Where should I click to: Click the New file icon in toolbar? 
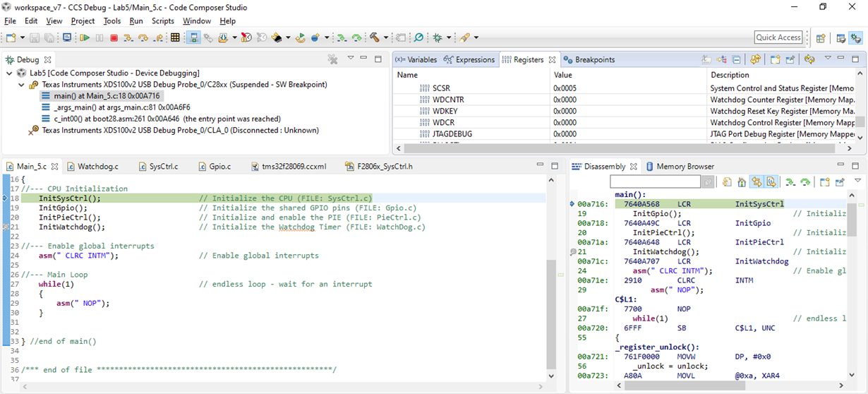tap(12, 37)
